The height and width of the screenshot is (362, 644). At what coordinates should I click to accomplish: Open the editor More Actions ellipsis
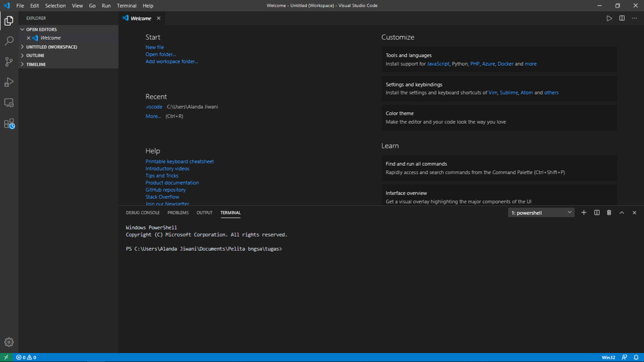[635, 18]
